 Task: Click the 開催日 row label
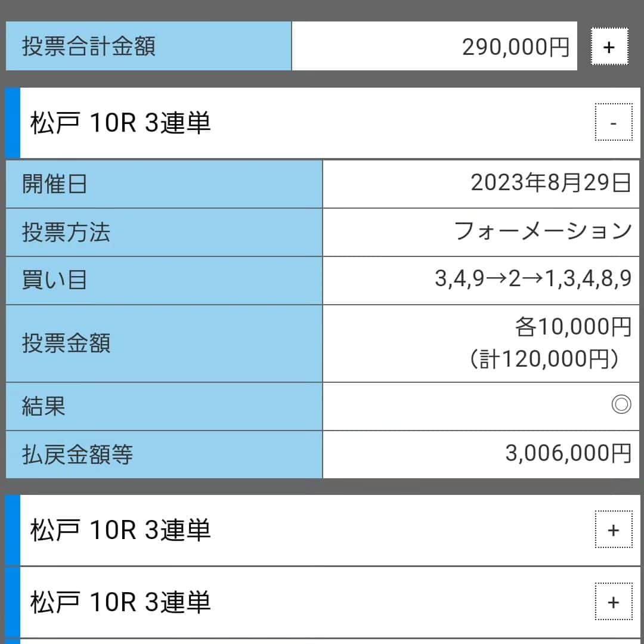pos(54,184)
